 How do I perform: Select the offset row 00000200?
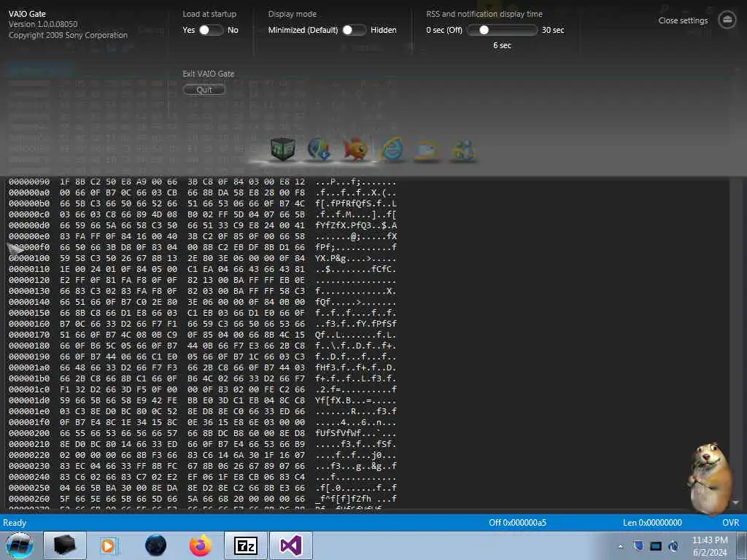tap(29, 433)
